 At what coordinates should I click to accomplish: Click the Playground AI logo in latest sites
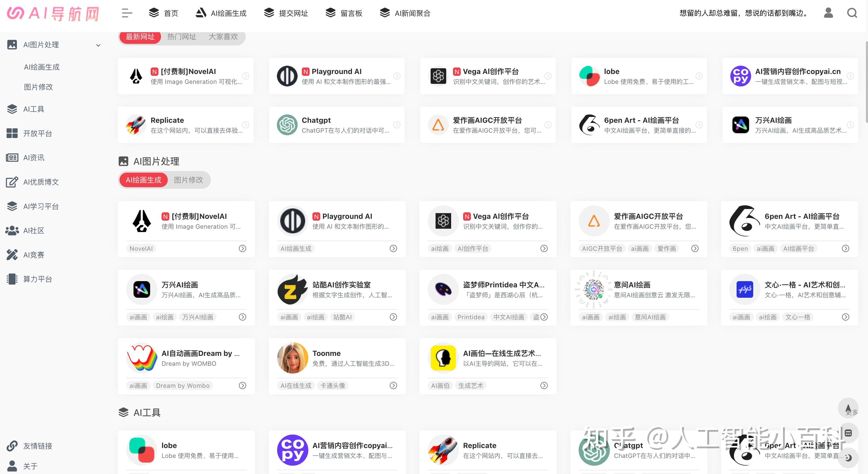(x=287, y=76)
